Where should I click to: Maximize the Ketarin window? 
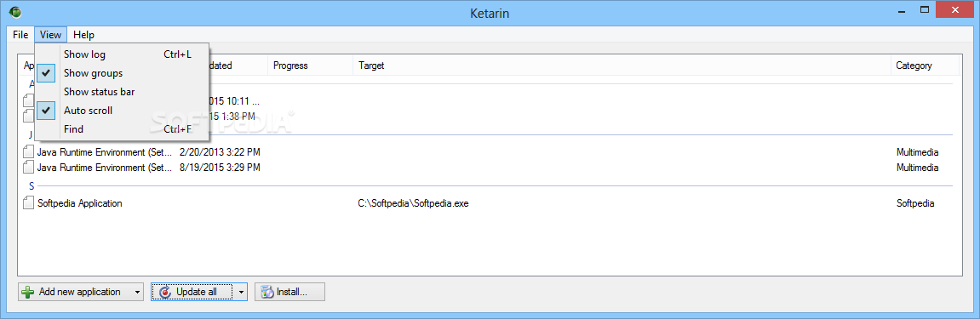click(926, 10)
